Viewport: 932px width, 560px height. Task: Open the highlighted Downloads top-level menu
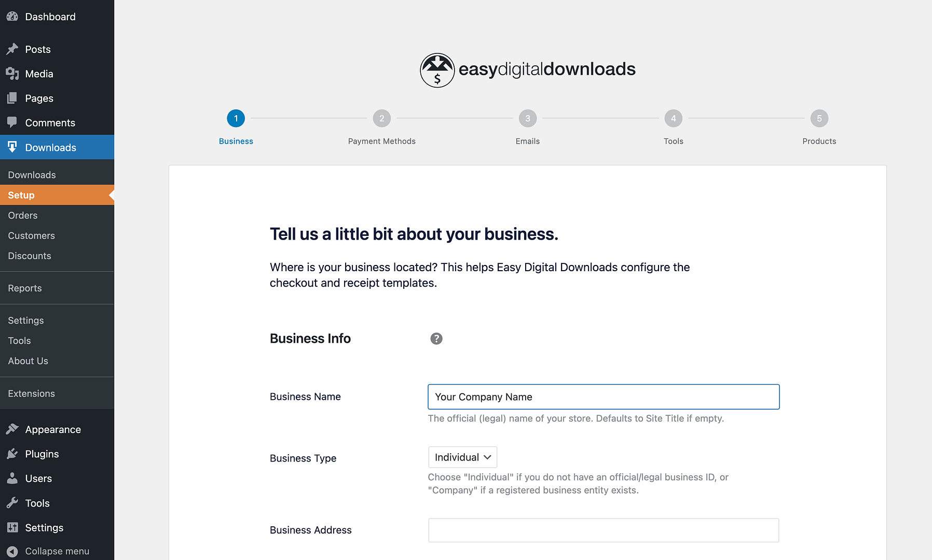(x=57, y=147)
